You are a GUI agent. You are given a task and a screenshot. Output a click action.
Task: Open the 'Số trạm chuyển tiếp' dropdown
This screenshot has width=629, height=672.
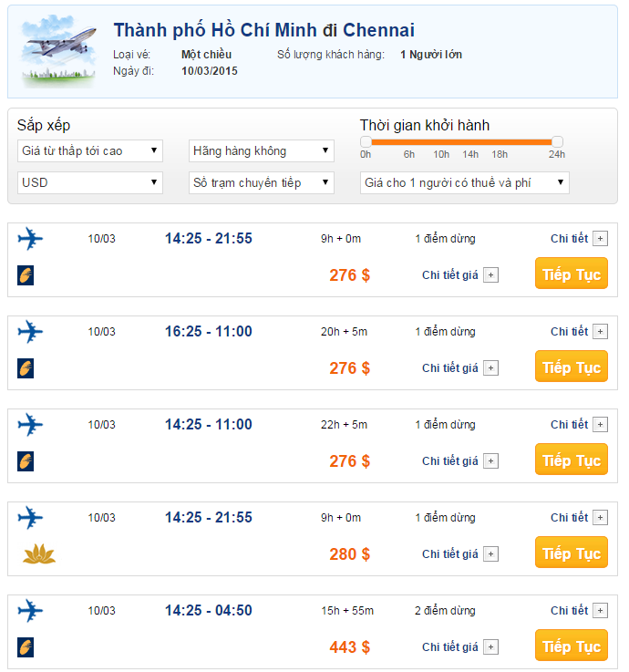coord(262,182)
